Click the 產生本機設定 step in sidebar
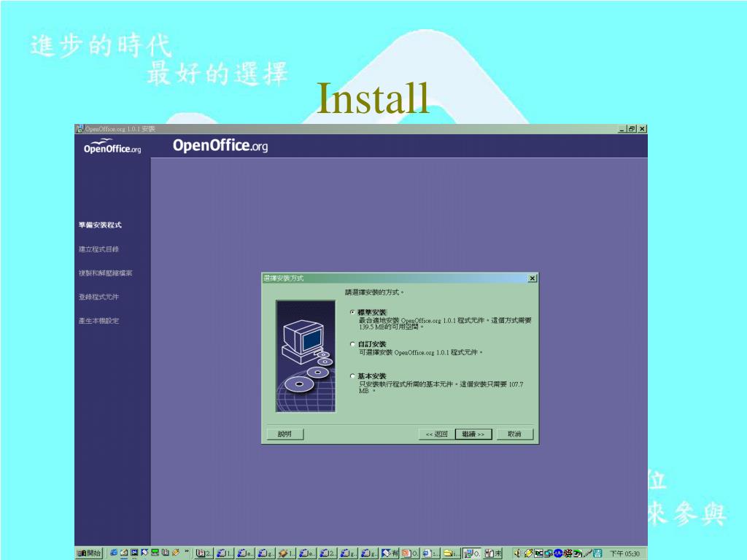 [98, 321]
